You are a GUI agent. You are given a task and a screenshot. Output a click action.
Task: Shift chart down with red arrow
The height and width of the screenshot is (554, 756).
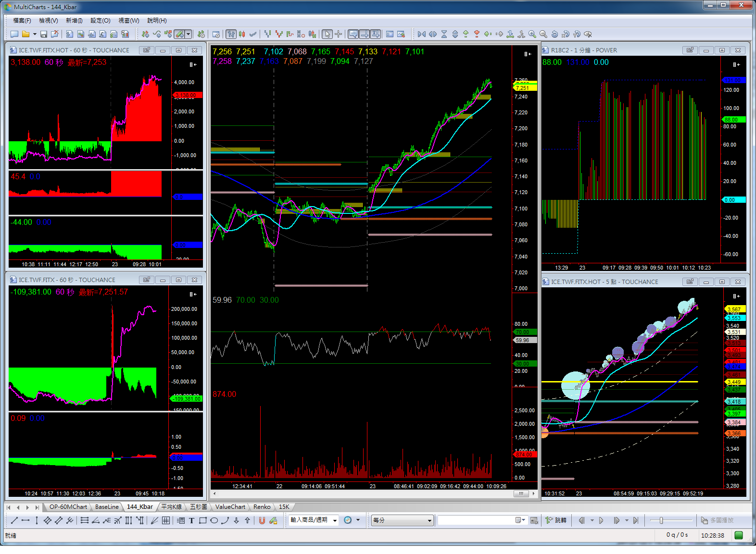[x=477, y=34]
